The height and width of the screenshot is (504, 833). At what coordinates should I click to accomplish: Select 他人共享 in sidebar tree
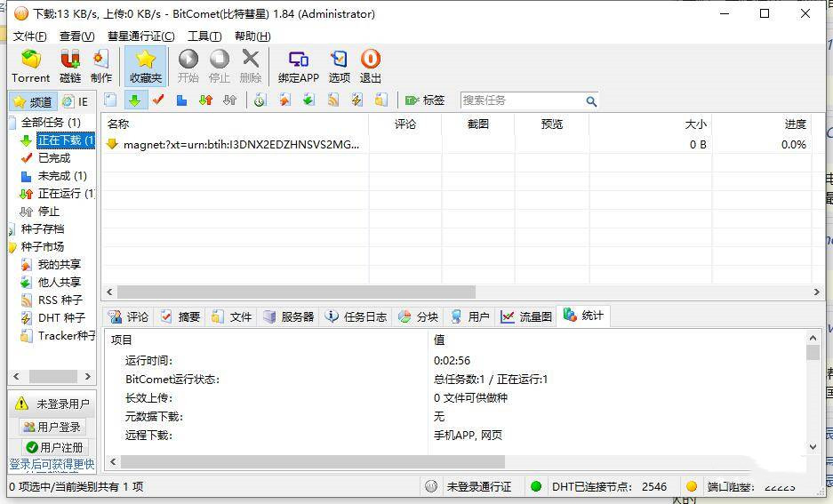[59, 282]
